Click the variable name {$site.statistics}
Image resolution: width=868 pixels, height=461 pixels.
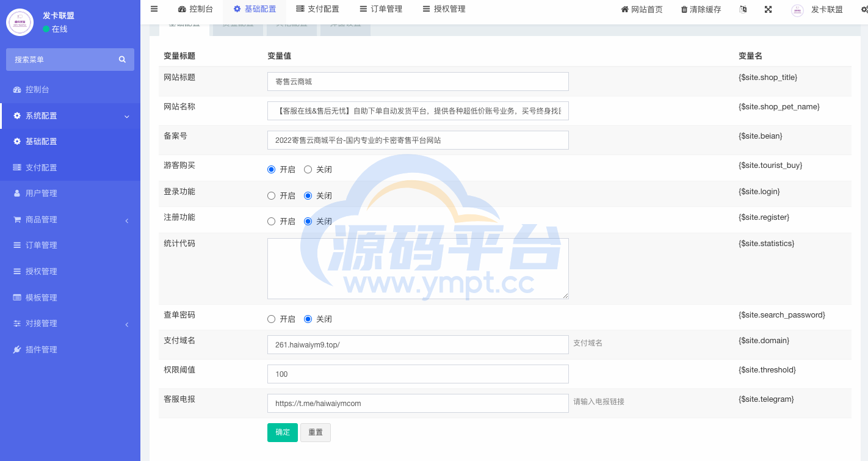click(x=767, y=244)
